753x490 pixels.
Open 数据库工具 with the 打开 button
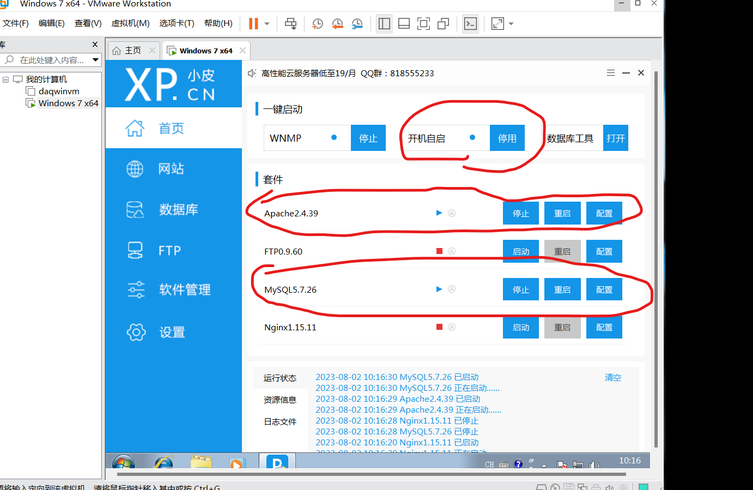tap(615, 138)
